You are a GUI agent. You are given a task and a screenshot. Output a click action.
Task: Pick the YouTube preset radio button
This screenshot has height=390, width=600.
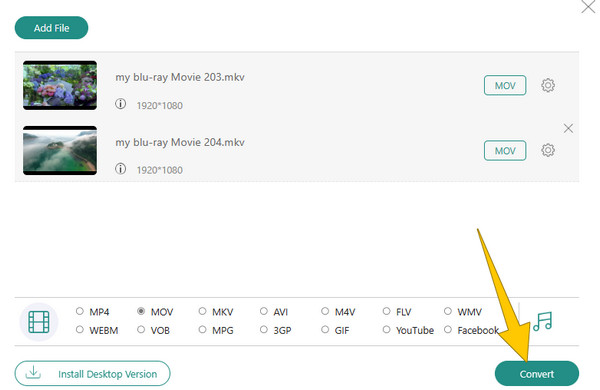point(386,330)
